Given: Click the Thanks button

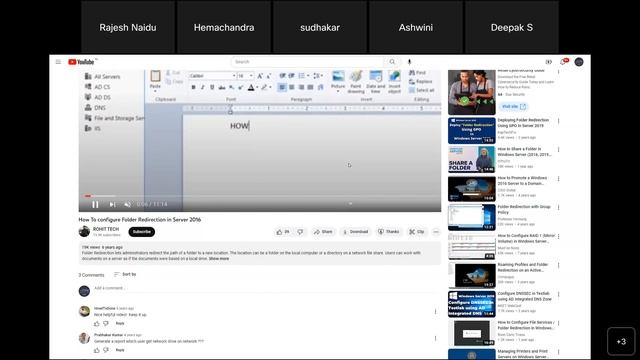Looking at the screenshot, I should (x=389, y=232).
